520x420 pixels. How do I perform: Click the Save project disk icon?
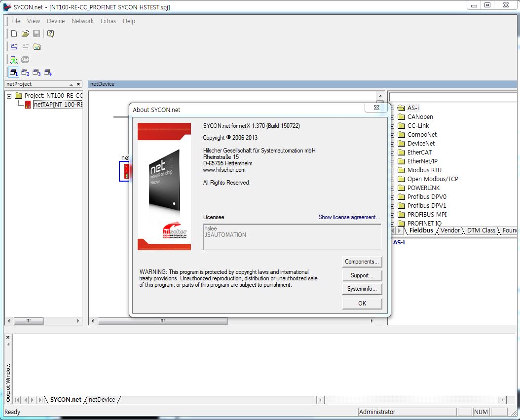point(37,34)
